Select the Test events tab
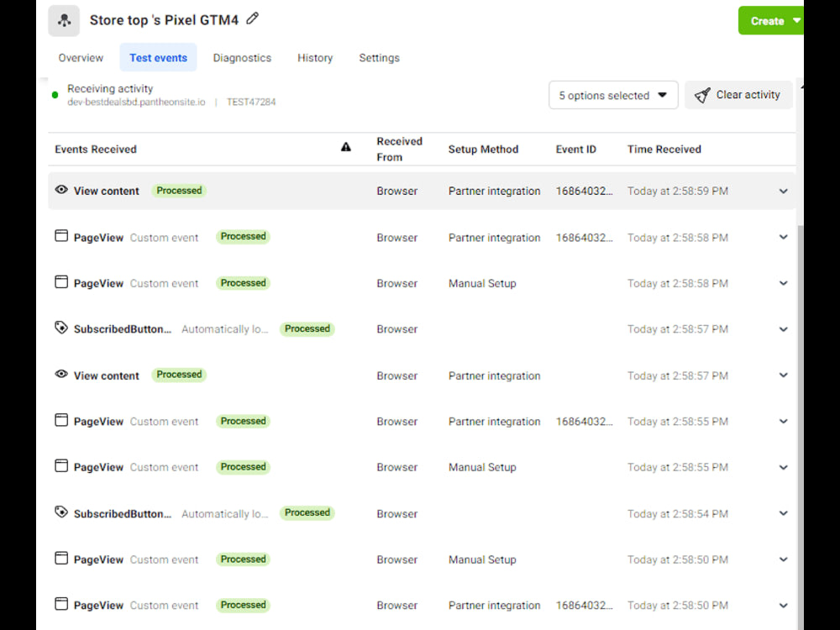Screen dimensions: 840x630 [158, 58]
